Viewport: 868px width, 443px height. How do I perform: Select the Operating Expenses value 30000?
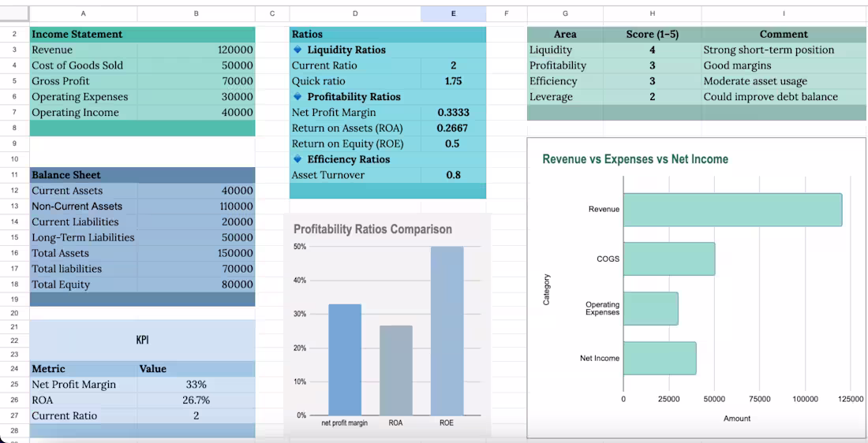(196, 97)
